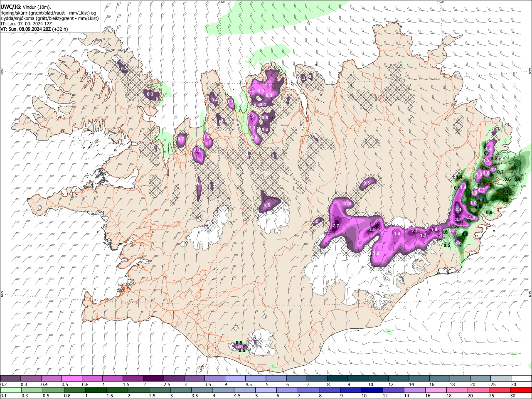Click the 1.7 snowfall value on the map
Image resolution: width=532 pixels, height=399 pixels.
pyautogui.click(x=423, y=236)
